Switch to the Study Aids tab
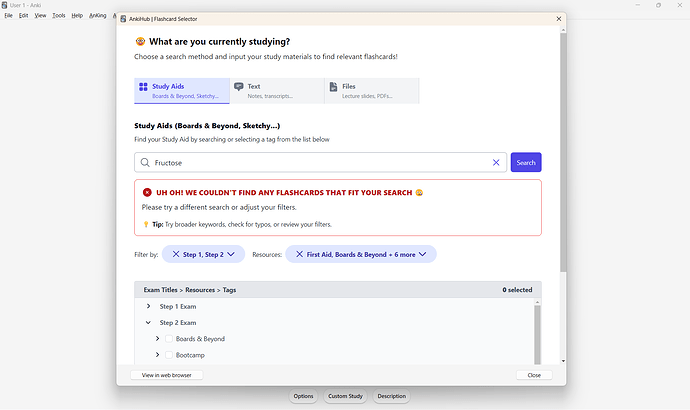This screenshot has height=410, width=690. tap(182, 91)
